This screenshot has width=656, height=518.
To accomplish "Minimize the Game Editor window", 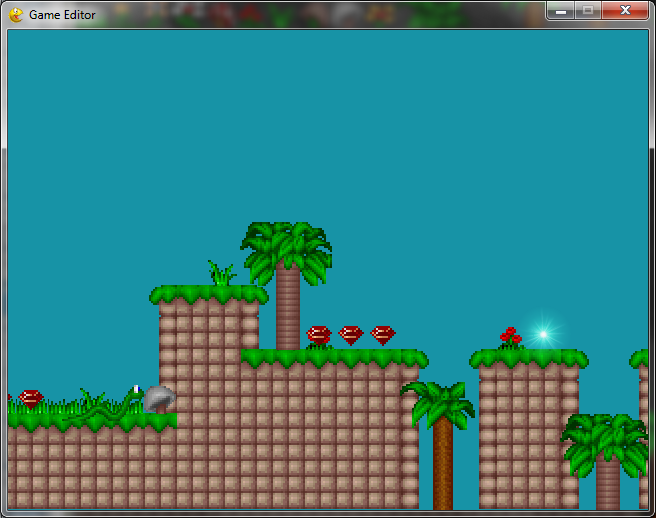I will click(561, 10).
